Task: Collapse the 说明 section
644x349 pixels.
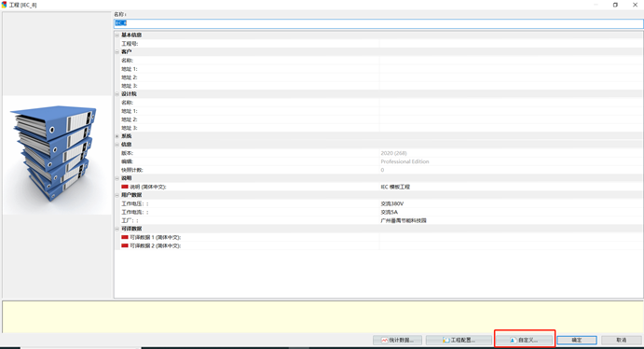Action: (117, 178)
